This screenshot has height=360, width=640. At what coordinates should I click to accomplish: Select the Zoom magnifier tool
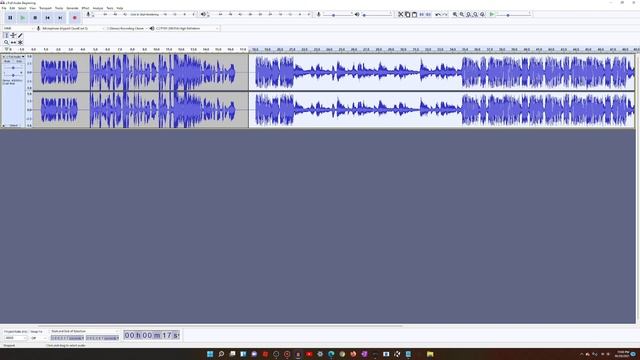6,42
